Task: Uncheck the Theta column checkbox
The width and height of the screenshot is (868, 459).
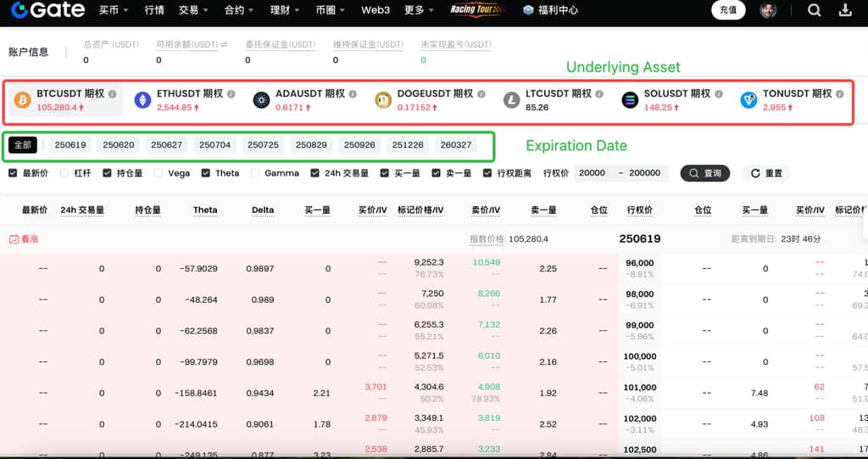Action: [x=207, y=173]
